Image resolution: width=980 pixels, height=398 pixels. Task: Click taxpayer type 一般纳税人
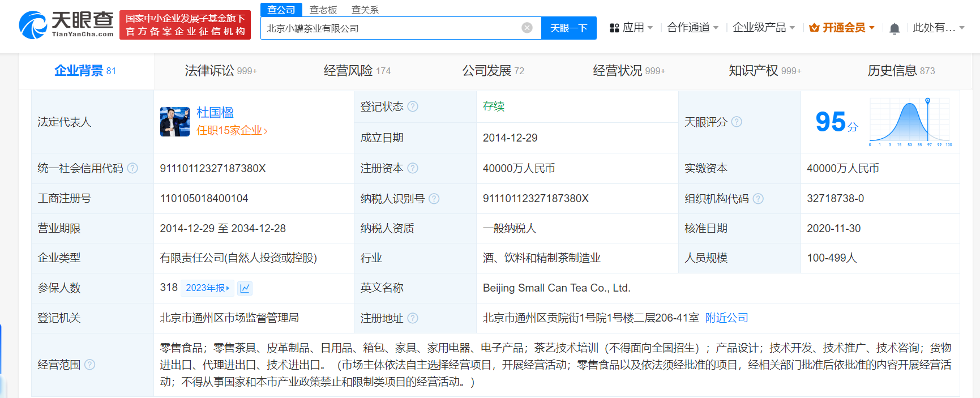(510, 229)
